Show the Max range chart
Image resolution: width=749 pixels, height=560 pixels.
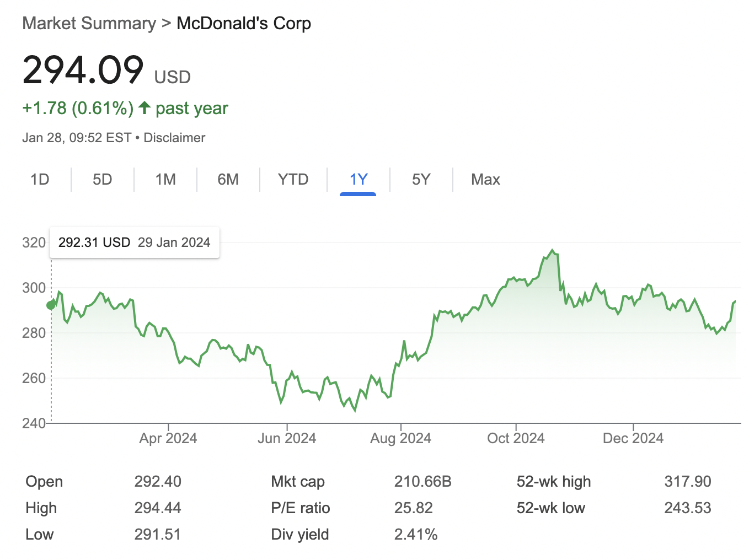point(485,180)
